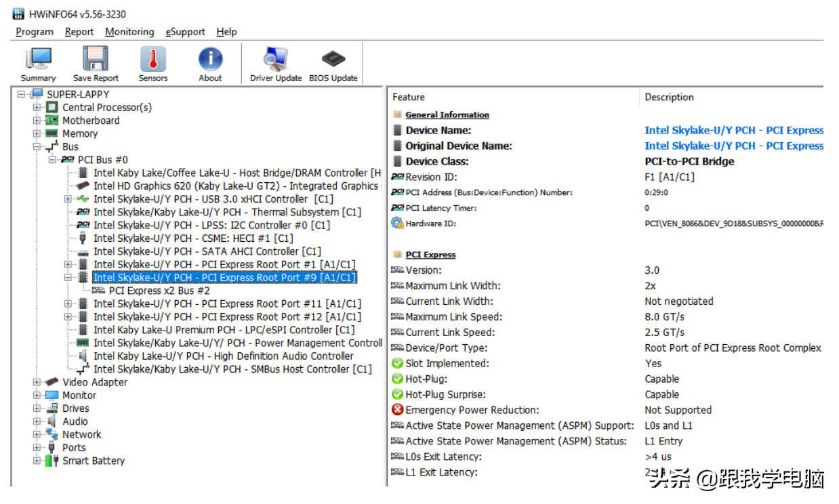
Task: Click the Smart Battery icon
Action: tap(52, 461)
